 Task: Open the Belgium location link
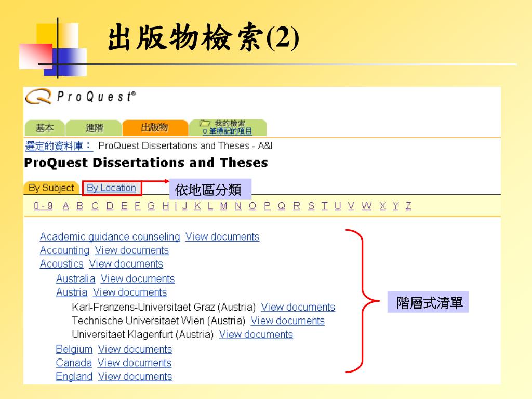74,350
